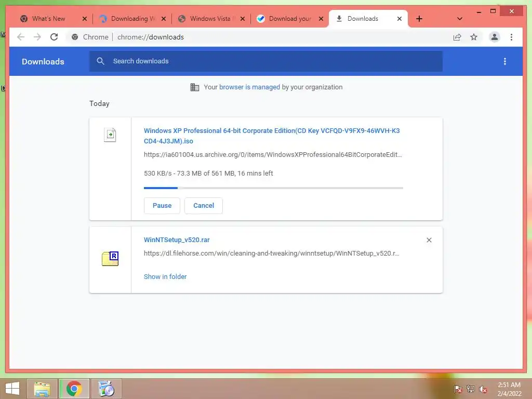Remove WinNTSetup_v520.rar from the list
Image resolution: width=532 pixels, height=399 pixels.
[429, 240]
